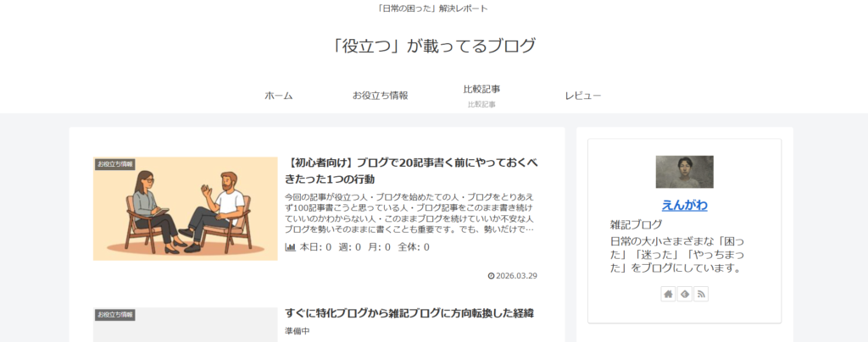The height and width of the screenshot is (342, 868).
Task: Click the 準備中 excerpt of the second article
Action: point(298,331)
